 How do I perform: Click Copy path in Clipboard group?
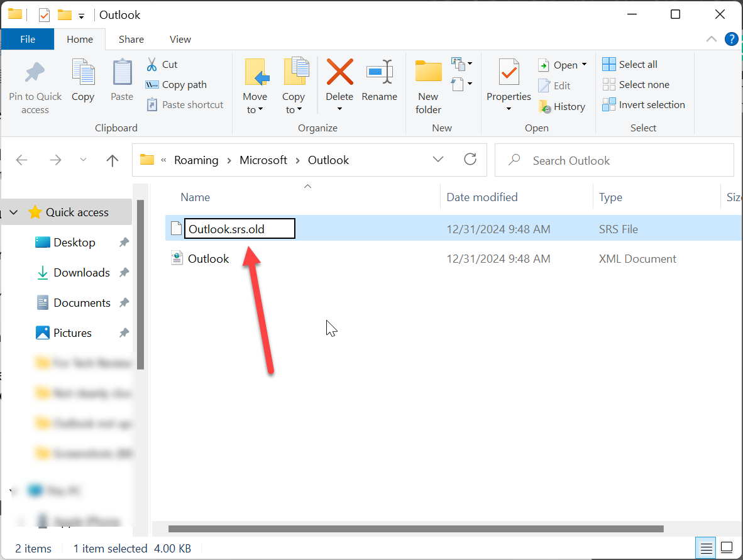(176, 85)
